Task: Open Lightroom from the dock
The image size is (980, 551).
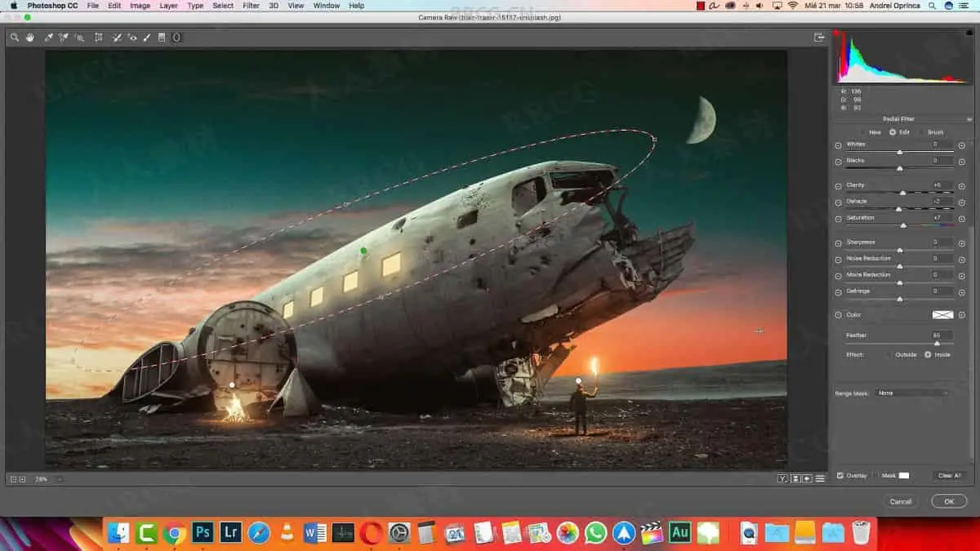Action: click(x=231, y=533)
